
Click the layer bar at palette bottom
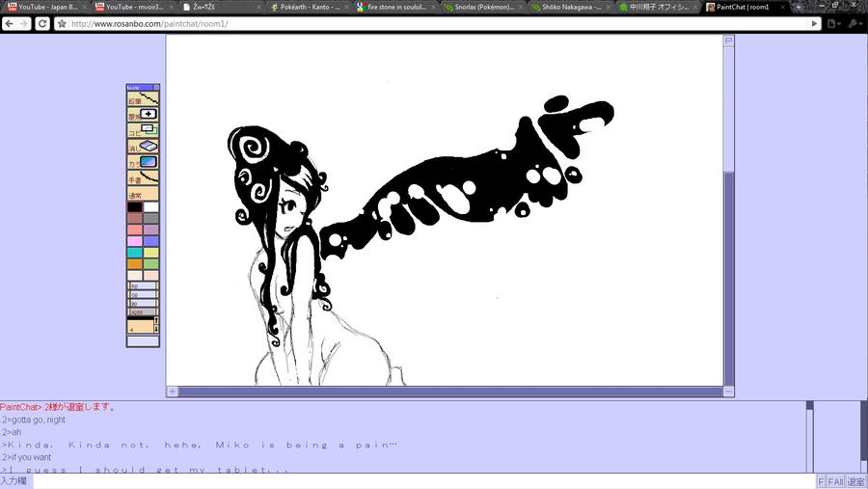click(143, 340)
